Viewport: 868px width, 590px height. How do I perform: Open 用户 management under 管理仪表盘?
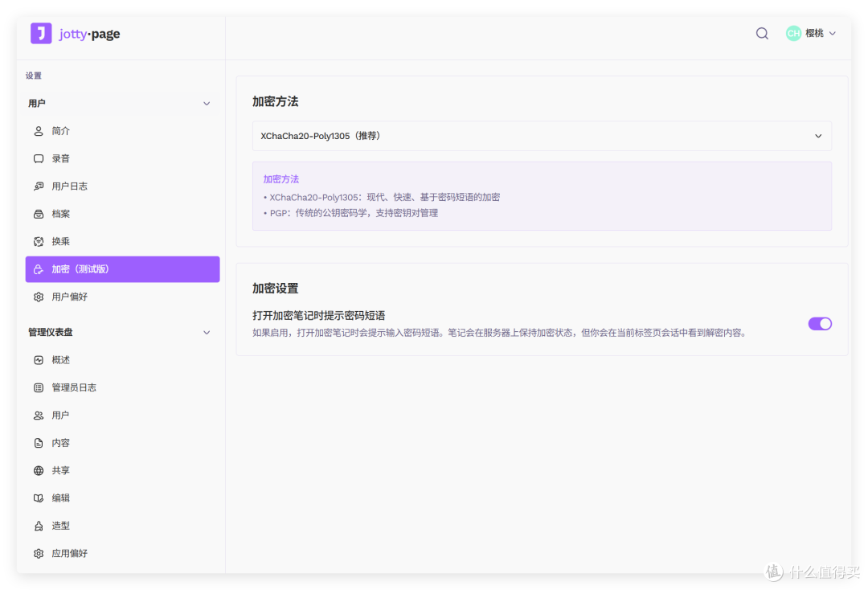pyautogui.click(x=122, y=416)
